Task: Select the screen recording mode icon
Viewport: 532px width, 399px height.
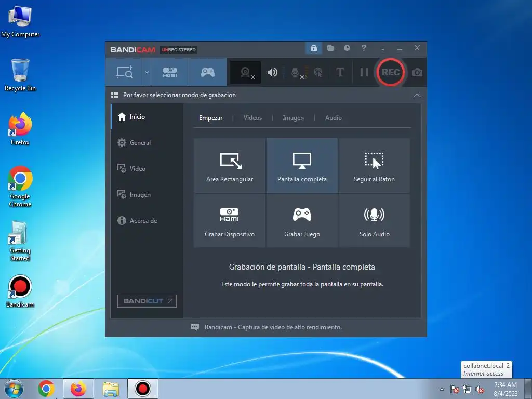Action: click(125, 72)
